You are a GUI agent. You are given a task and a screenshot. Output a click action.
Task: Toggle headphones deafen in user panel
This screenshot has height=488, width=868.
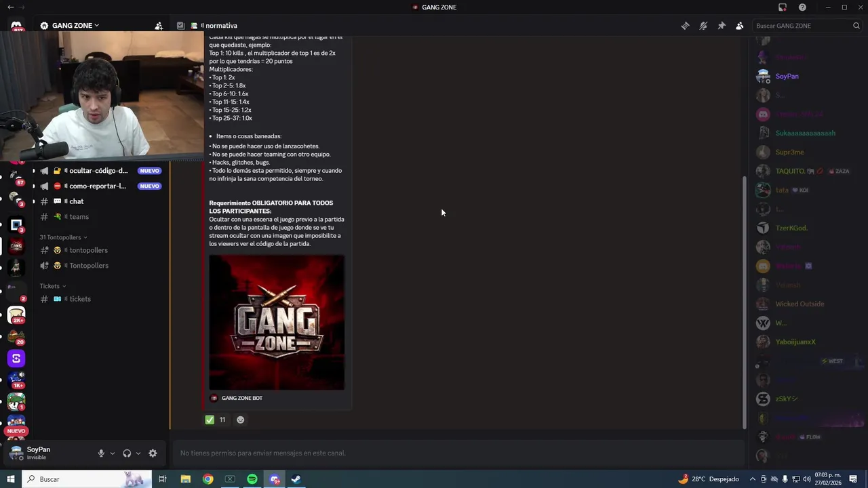pyautogui.click(x=127, y=453)
